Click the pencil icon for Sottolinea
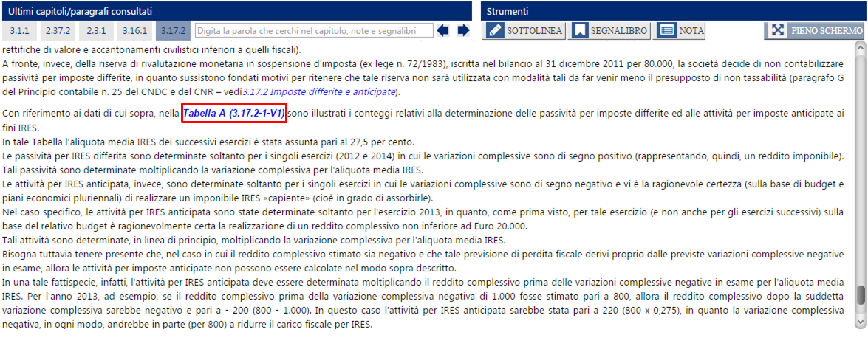This screenshot has height=346, width=868. pos(495,30)
